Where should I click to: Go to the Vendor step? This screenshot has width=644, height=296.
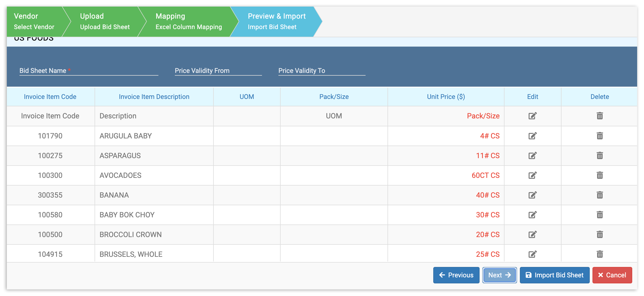[34, 21]
